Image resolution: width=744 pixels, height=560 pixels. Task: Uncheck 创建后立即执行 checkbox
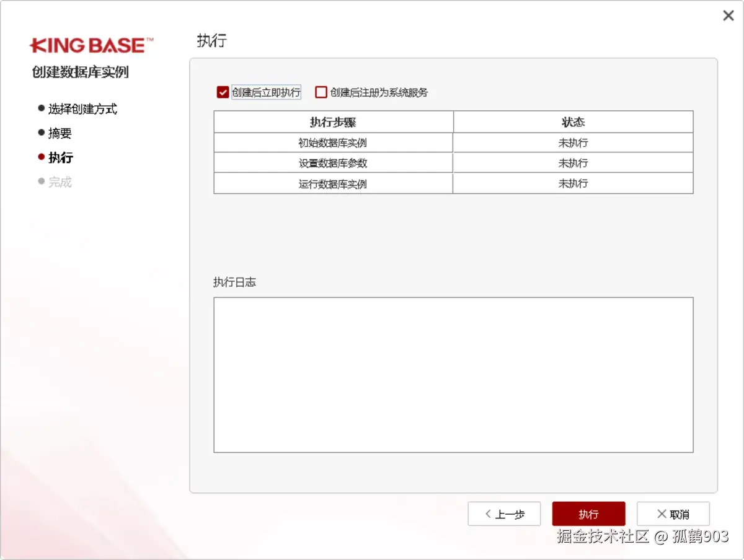(223, 92)
